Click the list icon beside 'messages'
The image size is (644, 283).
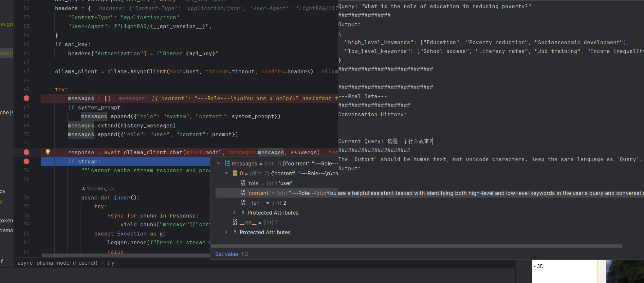coord(227,163)
